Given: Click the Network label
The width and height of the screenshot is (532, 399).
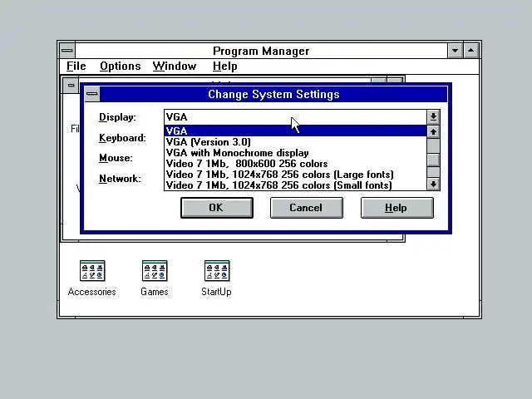Looking at the screenshot, I should pyautogui.click(x=120, y=179).
